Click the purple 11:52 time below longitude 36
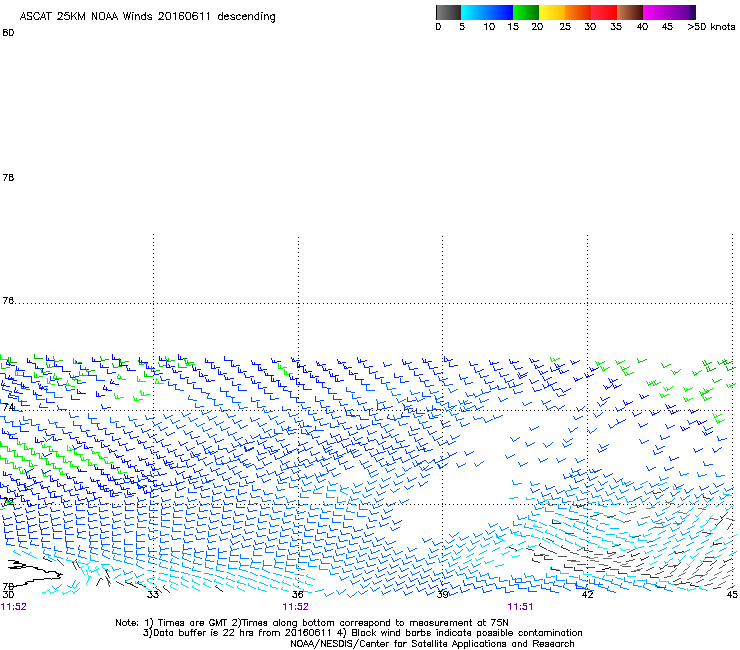Screen dimensions: 740x650 295,607
